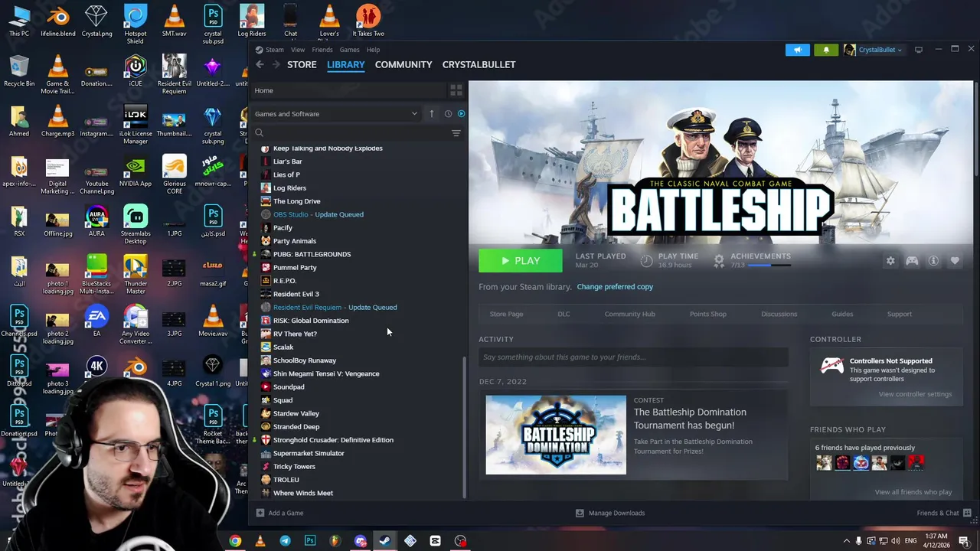Open the Community Hub link

click(x=629, y=314)
